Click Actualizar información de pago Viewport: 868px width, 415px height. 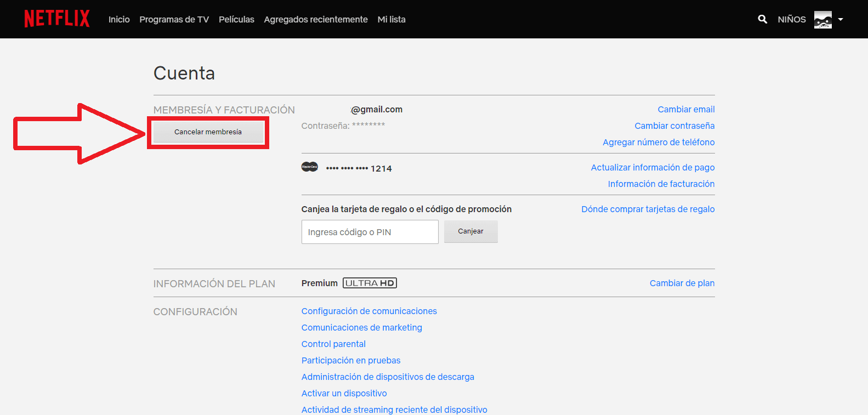[653, 167]
